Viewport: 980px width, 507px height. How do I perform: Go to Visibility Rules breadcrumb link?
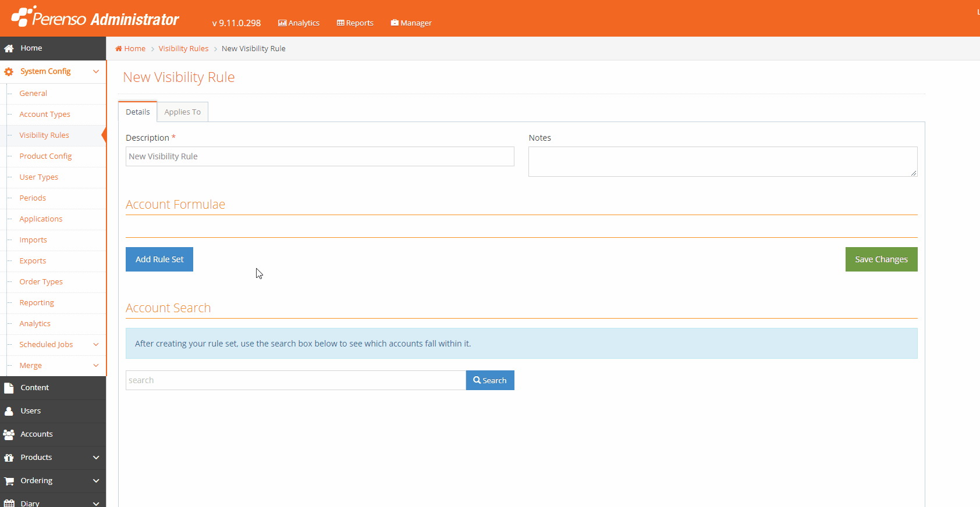(183, 49)
